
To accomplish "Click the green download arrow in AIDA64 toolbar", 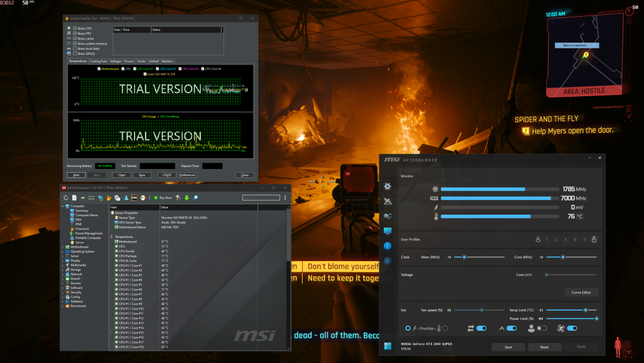I will click(187, 197).
